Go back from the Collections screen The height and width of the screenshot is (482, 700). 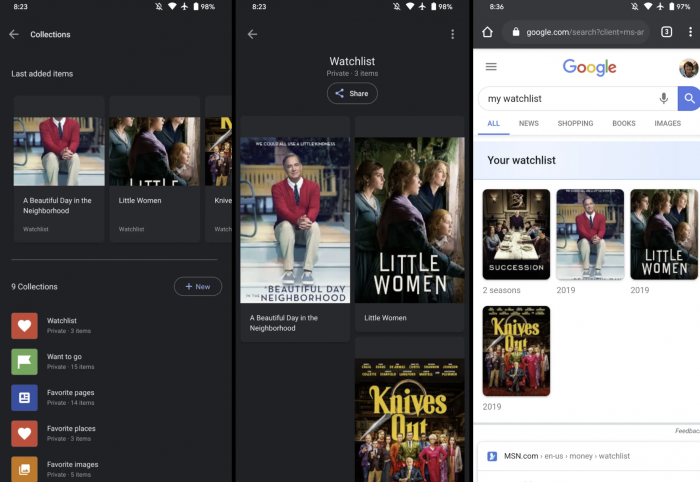point(14,34)
